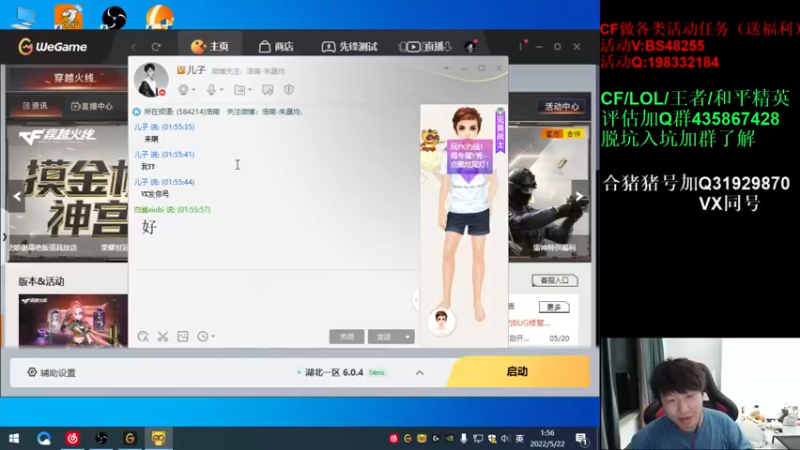Refresh the WeGame page

click(156, 47)
